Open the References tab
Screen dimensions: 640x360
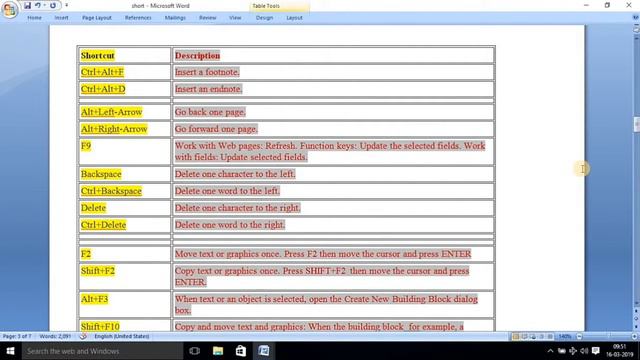click(x=138, y=18)
